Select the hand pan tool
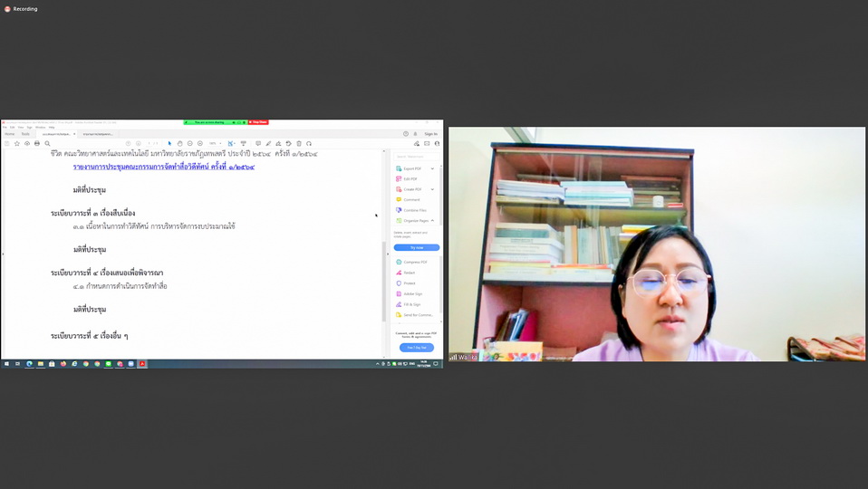 tap(179, 143)
